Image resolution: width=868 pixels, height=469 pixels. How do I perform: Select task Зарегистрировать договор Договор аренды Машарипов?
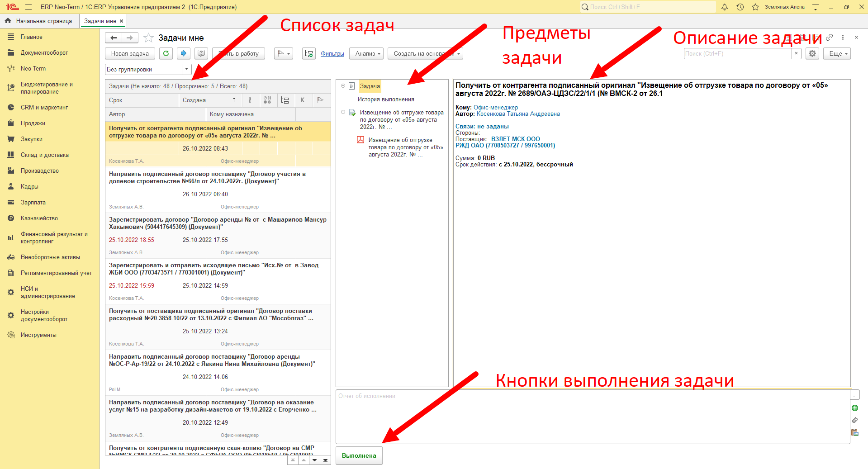pyautogui.click(x=218, y=236)
